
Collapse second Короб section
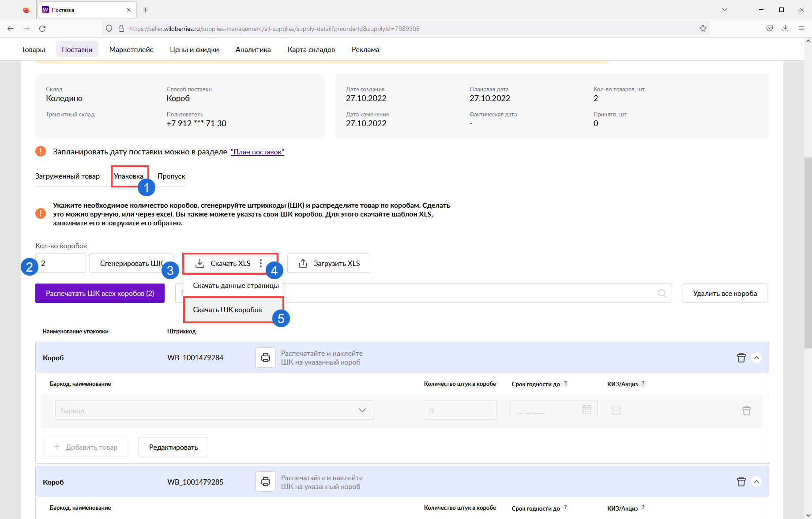point(756,482)
